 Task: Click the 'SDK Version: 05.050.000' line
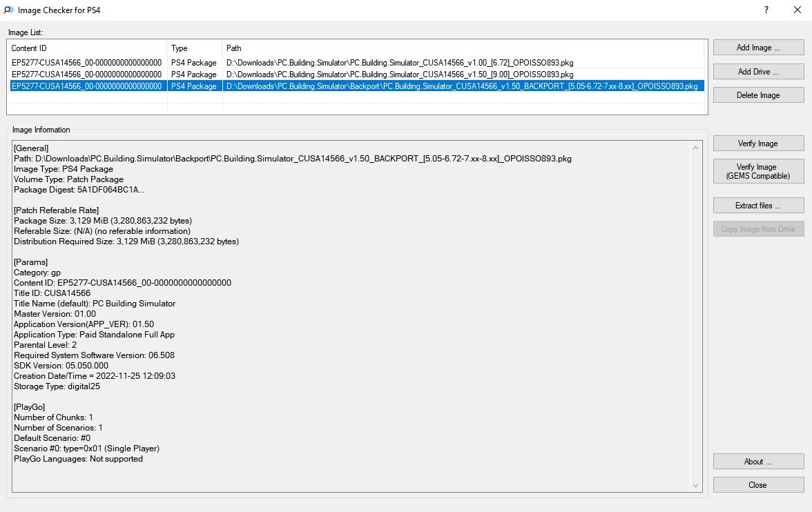pos(61,366)
